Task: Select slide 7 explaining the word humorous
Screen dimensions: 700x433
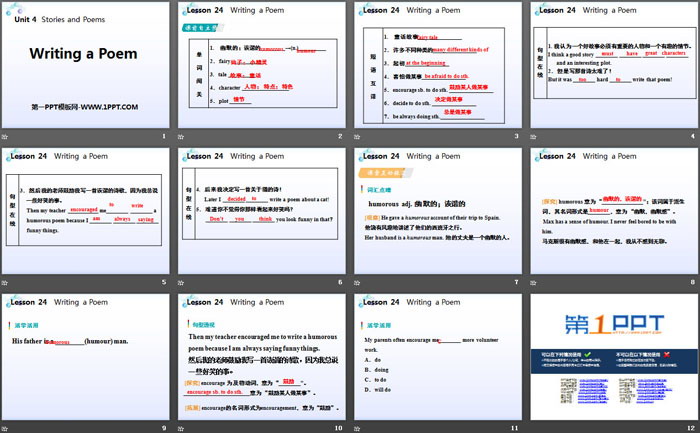Action: coord(436,211)
